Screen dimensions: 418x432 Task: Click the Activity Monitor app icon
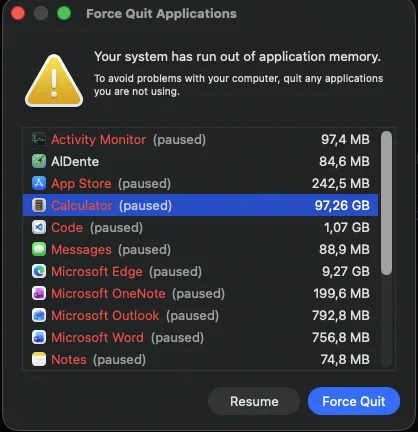click(39, 139)
